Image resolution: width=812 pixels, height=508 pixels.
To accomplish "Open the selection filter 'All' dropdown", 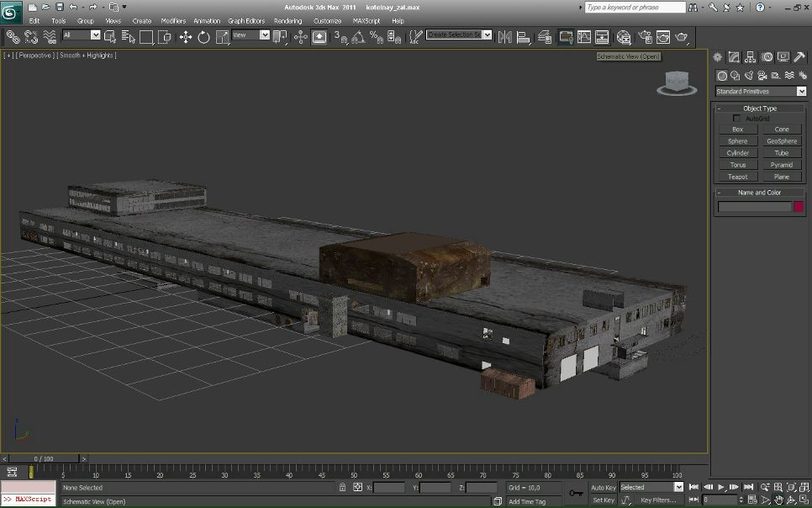I will (x=82, y=35).
